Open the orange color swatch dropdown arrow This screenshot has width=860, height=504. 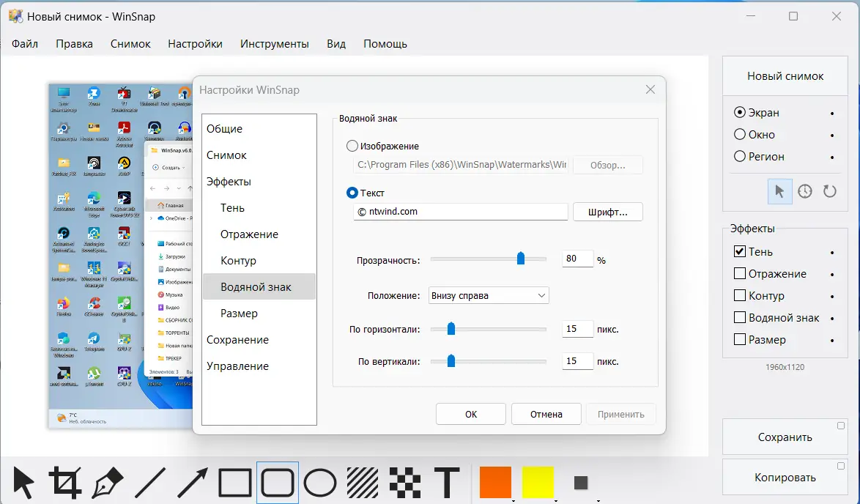pos(513,500)
